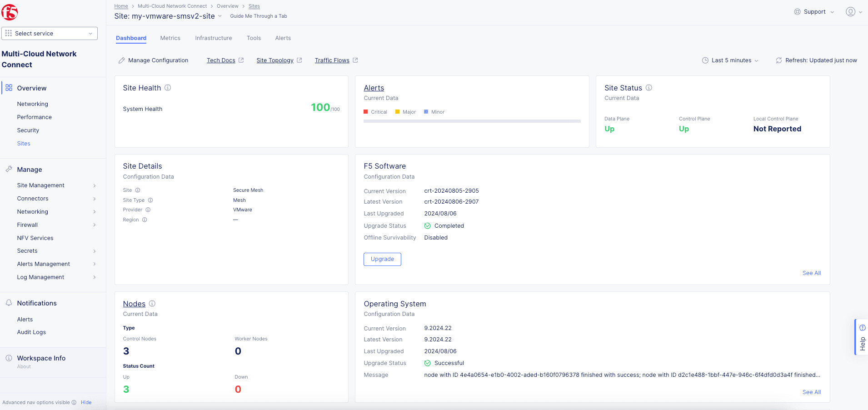Click the Upgrade button
Screen dimensions: 868x410
pos(382,259)
